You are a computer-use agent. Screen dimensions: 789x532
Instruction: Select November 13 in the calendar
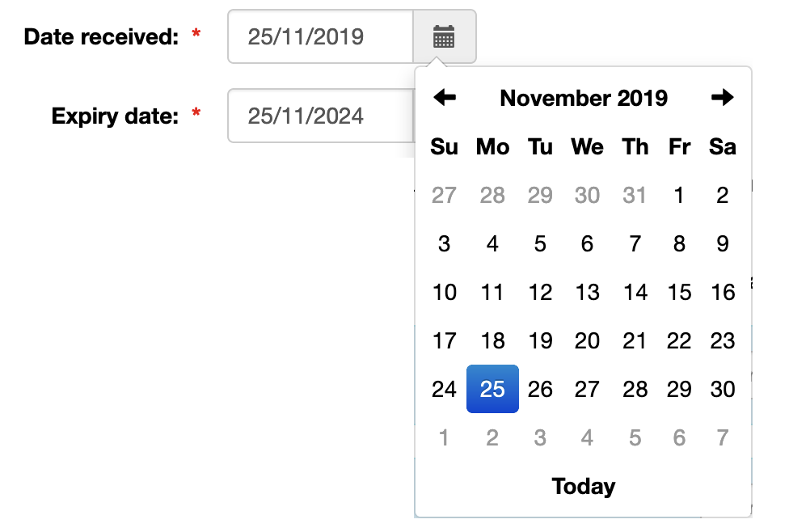click(x=587, y=292)
